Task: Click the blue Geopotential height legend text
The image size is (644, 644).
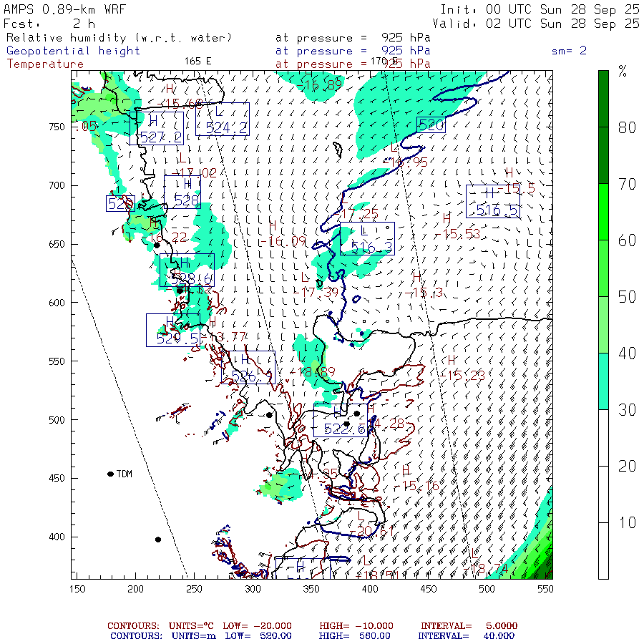Action: coord(74,51)
